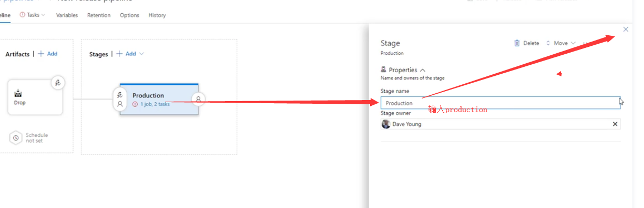Add a new stage

[x=127, y=54]
